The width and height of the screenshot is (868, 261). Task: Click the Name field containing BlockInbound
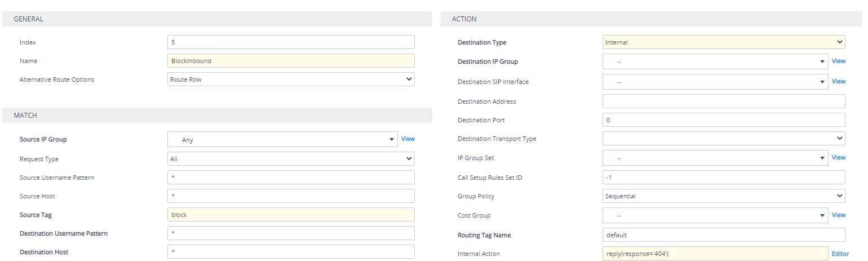291,61
